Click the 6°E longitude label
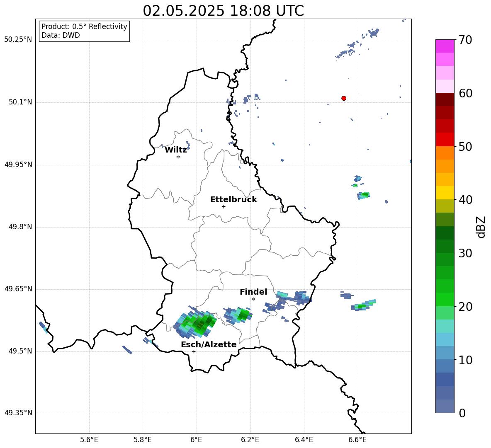The height and width of the screenshot is (448, 491). pyautogui.click(x=196, y=440)
